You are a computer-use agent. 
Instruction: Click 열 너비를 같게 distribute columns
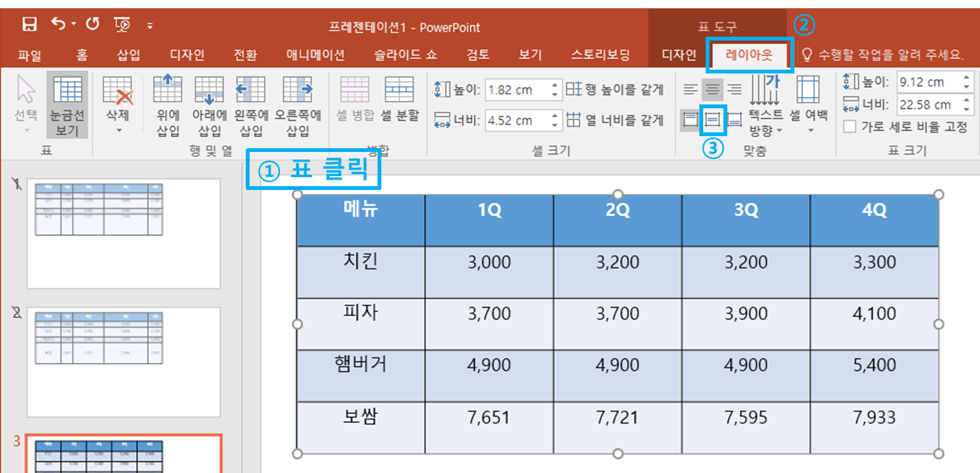click(x=614, y=120)
